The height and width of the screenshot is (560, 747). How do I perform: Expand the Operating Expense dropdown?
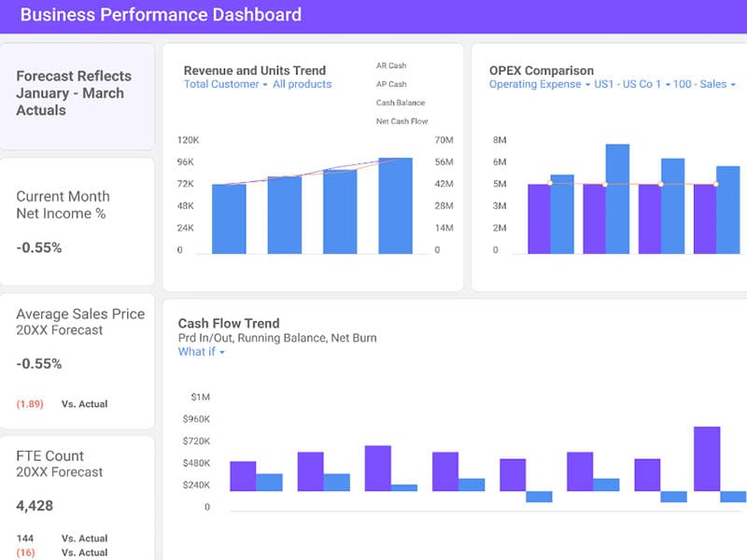coord(539,84)
